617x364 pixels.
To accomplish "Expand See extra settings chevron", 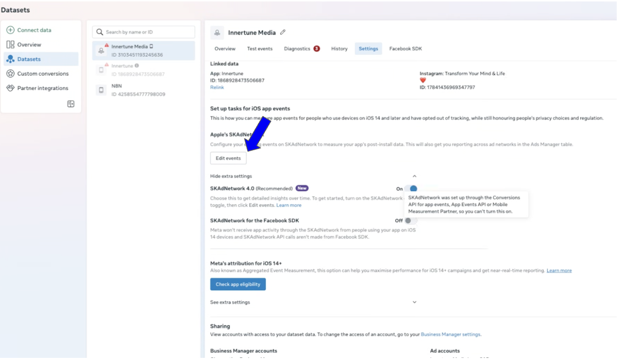I will (414, 302).
